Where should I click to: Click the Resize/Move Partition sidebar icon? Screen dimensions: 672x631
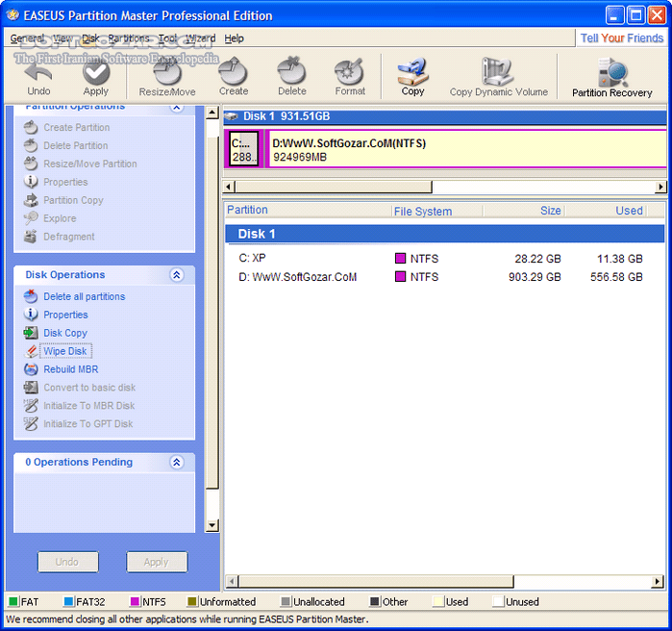31,164
